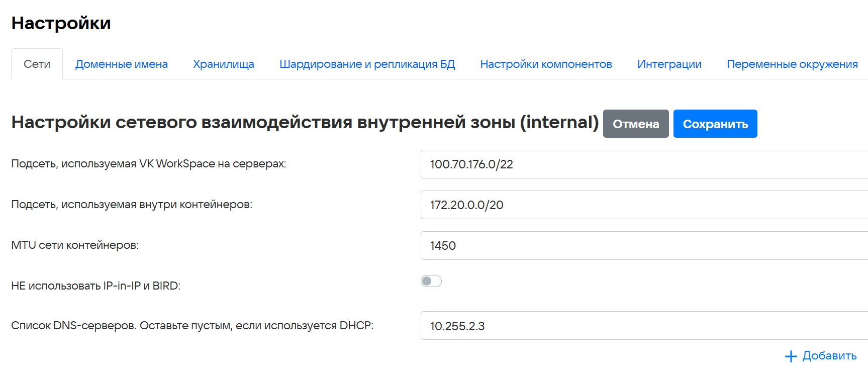This screenshot has height=374, width=868.
Task: Open the Переменные окружения tab
Action: 792,64
